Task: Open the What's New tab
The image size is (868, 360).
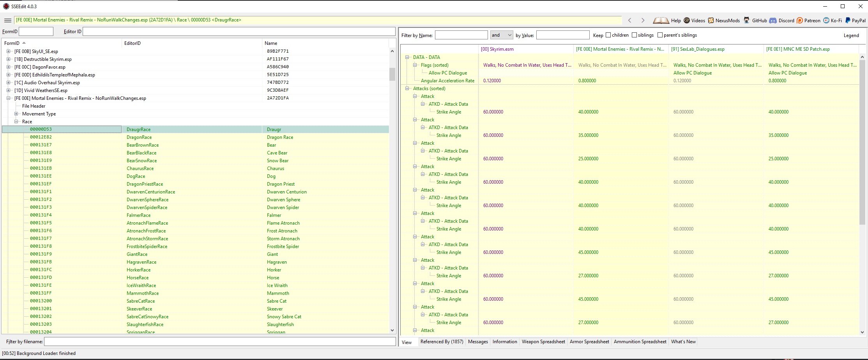Action: coord(683,342)
